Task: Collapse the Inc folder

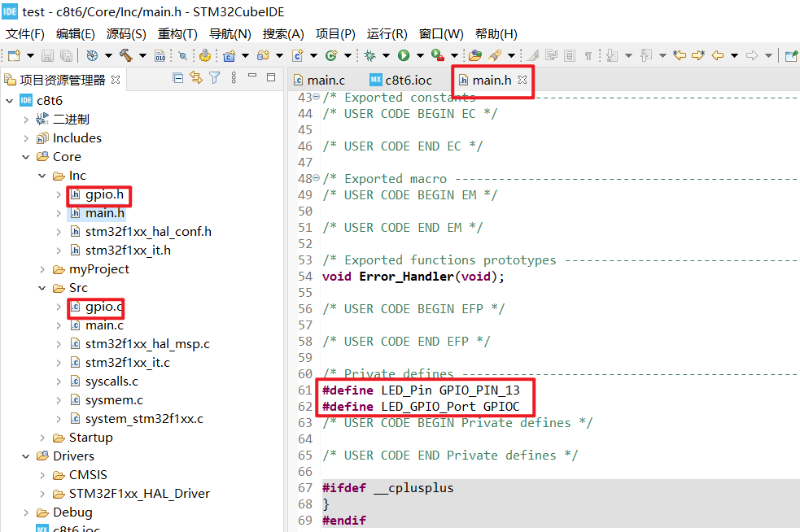Action: point(42,176)
